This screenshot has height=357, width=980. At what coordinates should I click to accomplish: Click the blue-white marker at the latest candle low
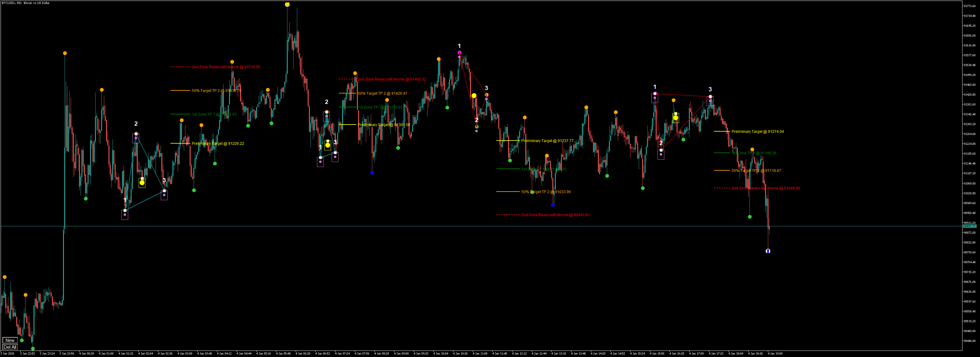[768, 251]
